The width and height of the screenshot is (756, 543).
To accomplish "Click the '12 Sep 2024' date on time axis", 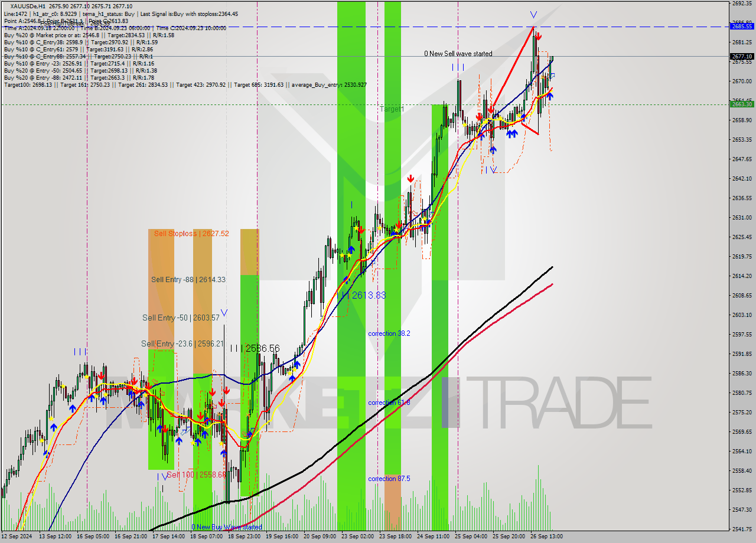I will [17, 537].
